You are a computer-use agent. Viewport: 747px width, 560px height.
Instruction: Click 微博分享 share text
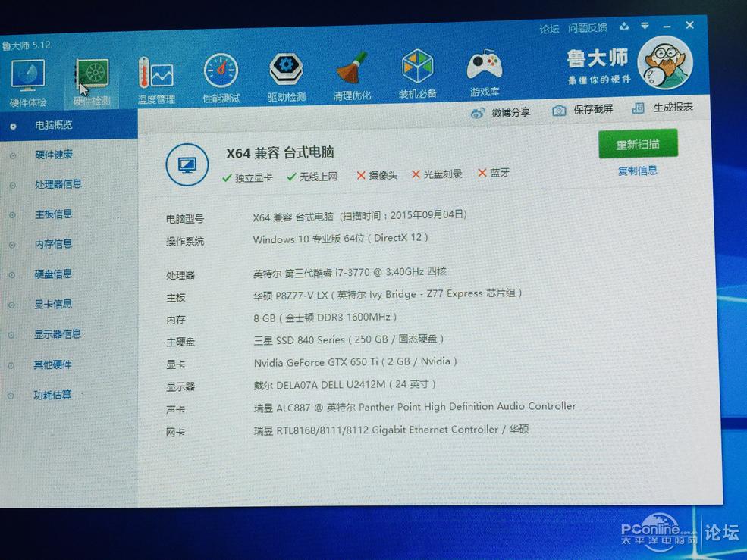510,112
